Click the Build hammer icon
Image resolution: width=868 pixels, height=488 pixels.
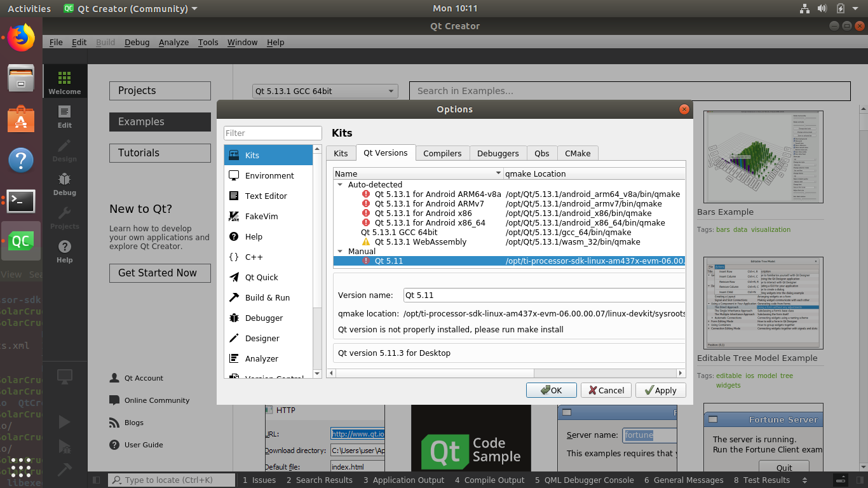pos(64,469)
